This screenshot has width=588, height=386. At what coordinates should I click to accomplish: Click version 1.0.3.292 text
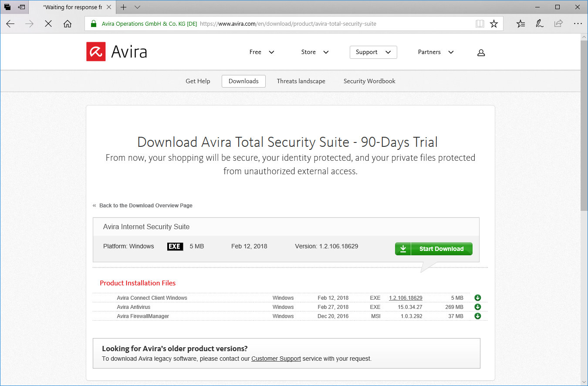pos(412,316)
